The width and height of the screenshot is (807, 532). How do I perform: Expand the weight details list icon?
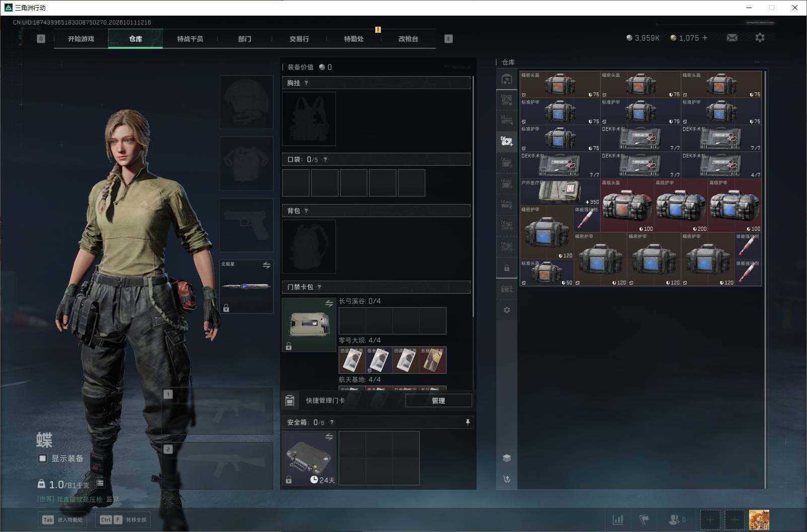100,483
